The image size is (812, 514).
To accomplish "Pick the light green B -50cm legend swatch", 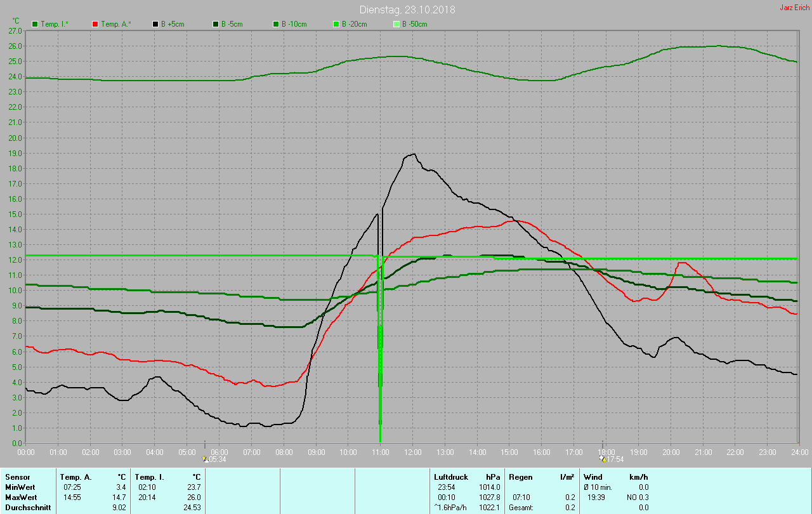I will 396,24.
